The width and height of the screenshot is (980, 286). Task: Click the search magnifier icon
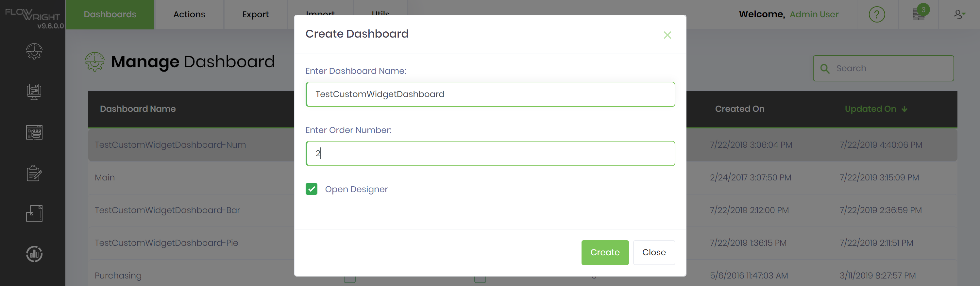tap(824, 68)
